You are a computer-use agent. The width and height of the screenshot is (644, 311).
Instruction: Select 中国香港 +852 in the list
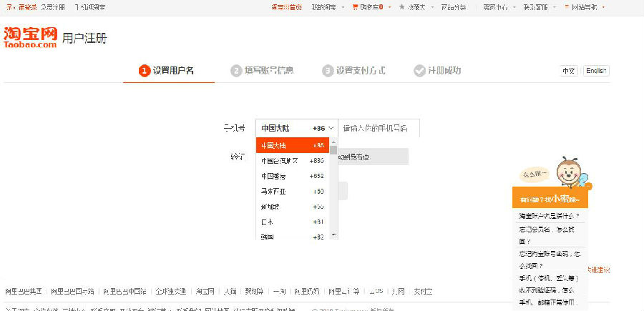(x=293, y=176)
